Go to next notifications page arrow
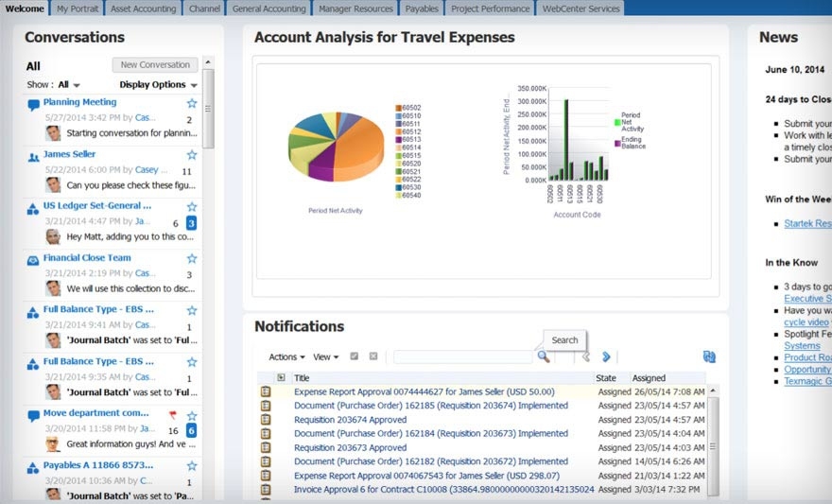Viewport: 832px width, 504px height. pyautogui.click(x=606, y=356)
